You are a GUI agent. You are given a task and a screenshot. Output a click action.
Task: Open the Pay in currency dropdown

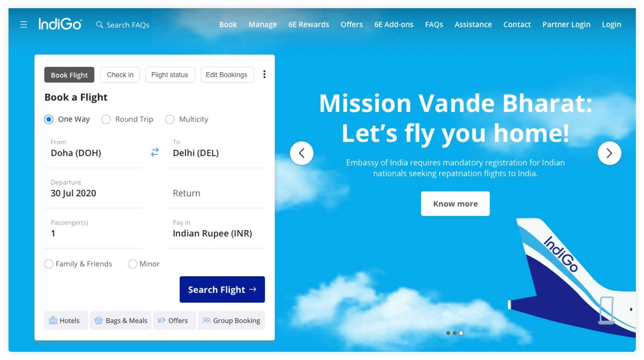[216, 229]
